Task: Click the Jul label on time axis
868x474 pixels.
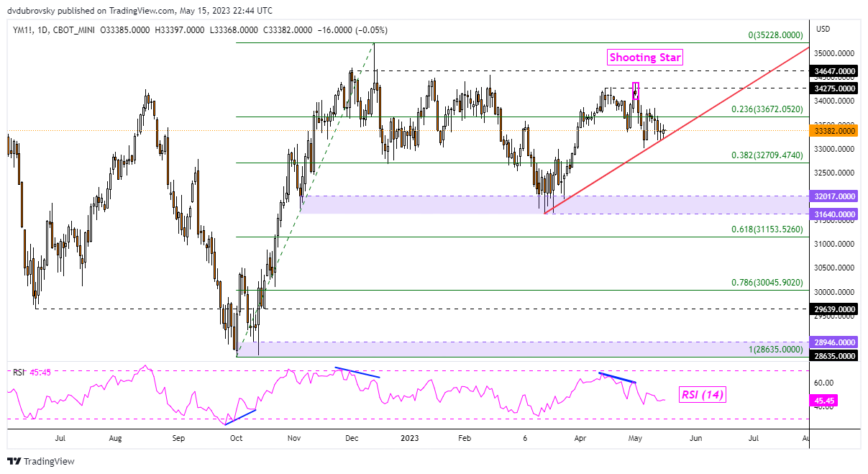Action: [x=60, y=437]
